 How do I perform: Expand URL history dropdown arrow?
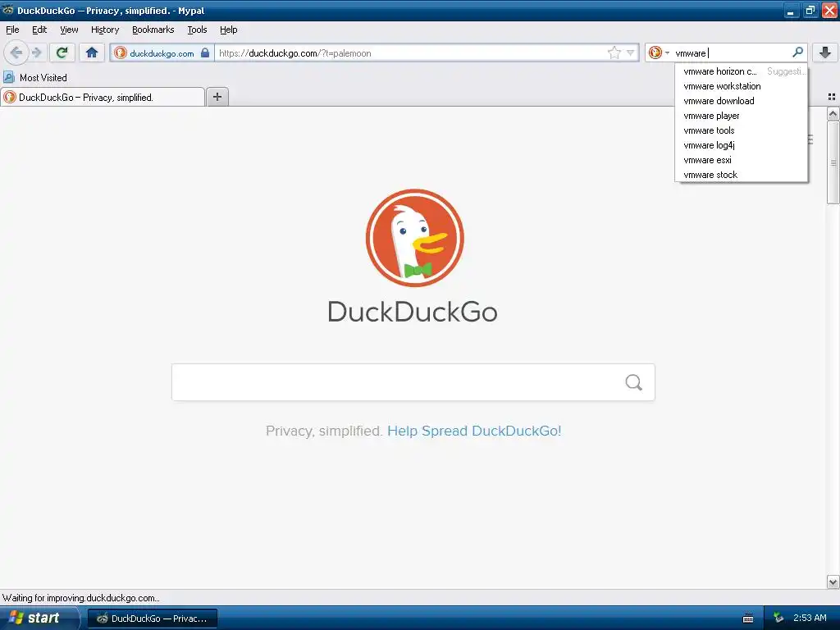click(631, 52)
